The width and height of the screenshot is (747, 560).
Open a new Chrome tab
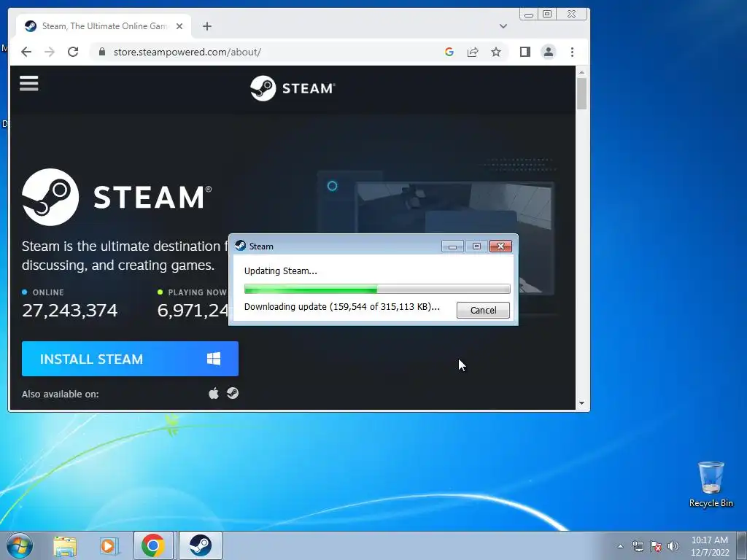tap(206, 26)
